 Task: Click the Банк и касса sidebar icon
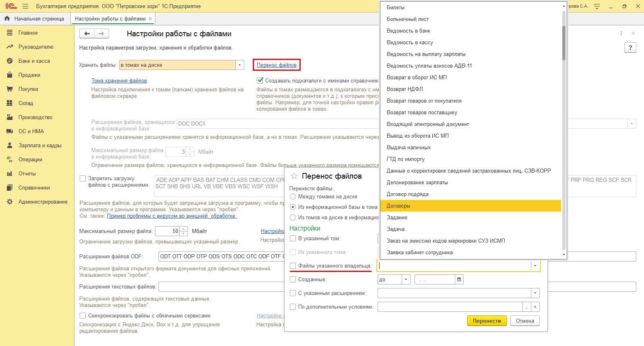click(10, 61)
